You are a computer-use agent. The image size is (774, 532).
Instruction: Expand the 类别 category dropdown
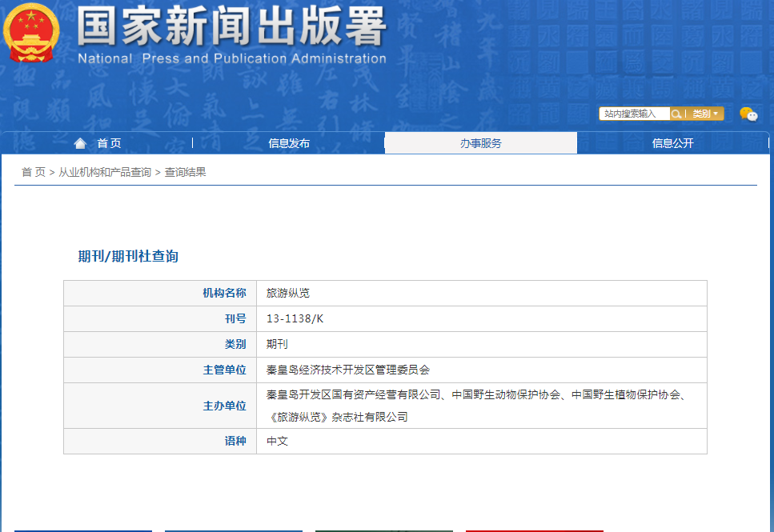pos(705,114)
